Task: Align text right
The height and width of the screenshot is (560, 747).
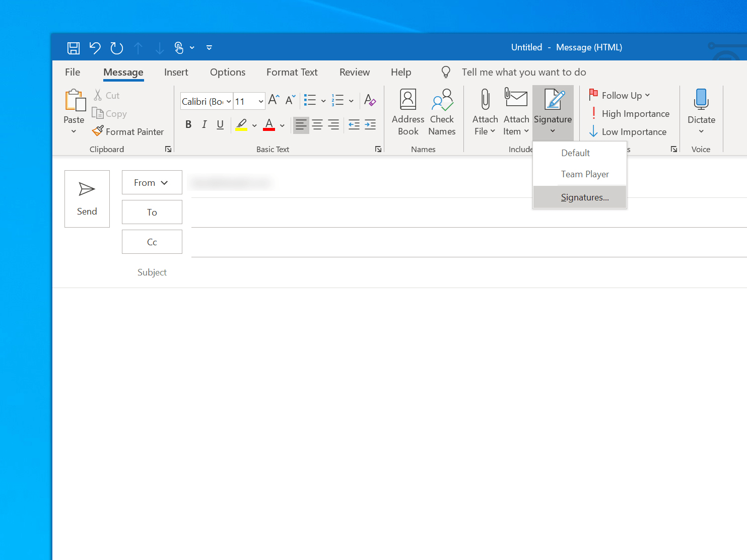Action: (x=333, y=124)
